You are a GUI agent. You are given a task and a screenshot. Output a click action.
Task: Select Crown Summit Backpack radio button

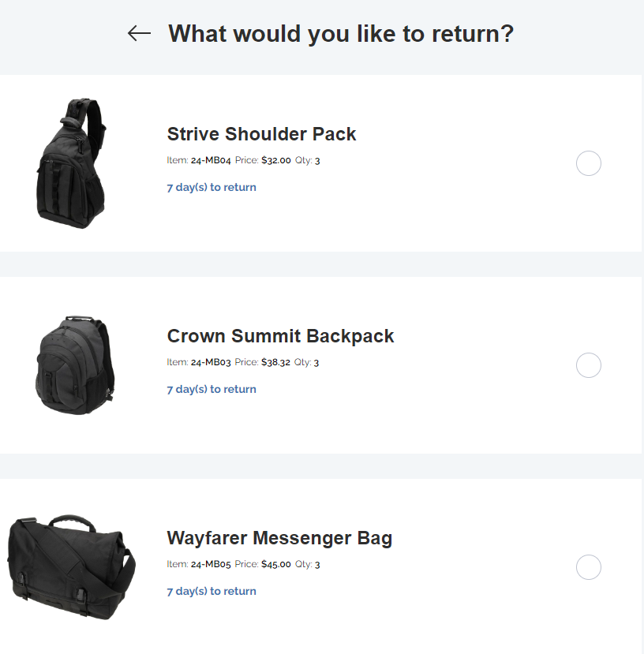click(589, 365)
